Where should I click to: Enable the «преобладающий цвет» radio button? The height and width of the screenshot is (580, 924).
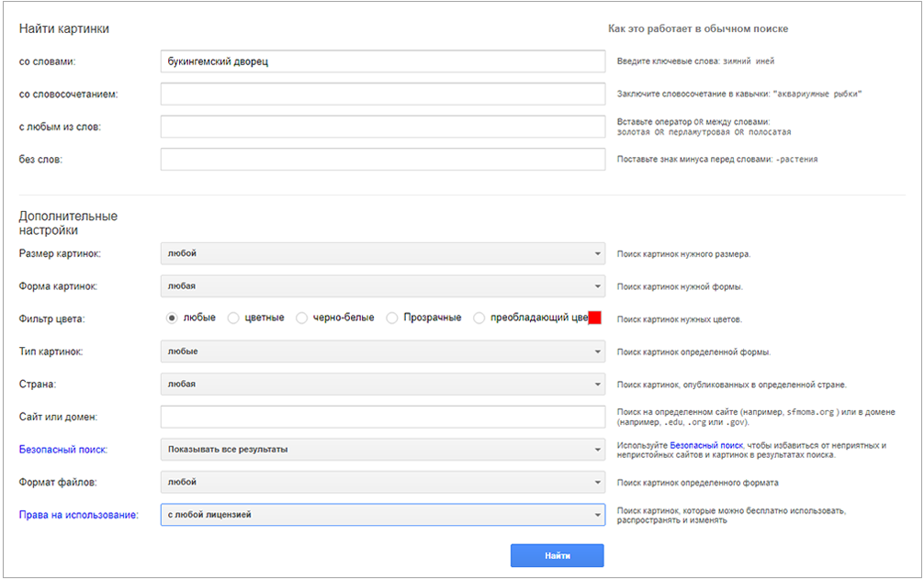479,318
